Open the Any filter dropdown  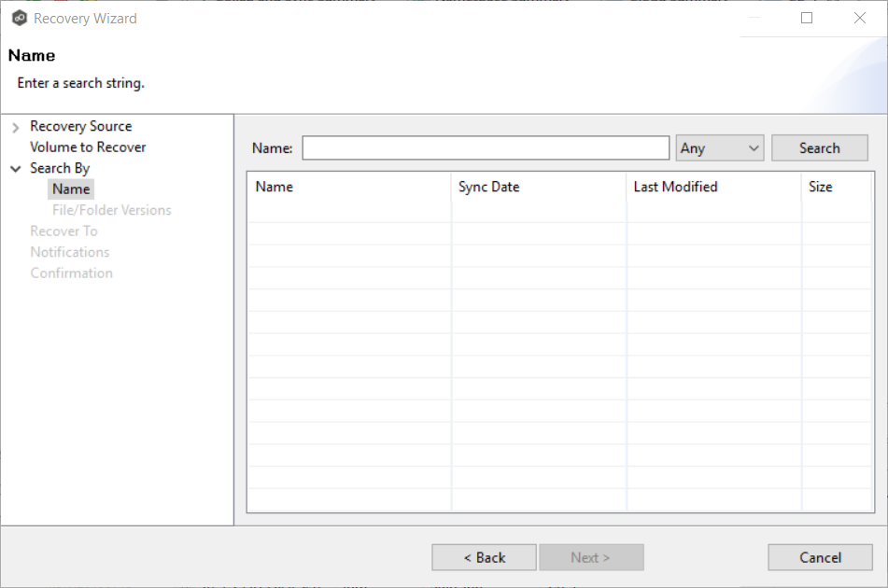pyautogui.click(x=719, y=148)
